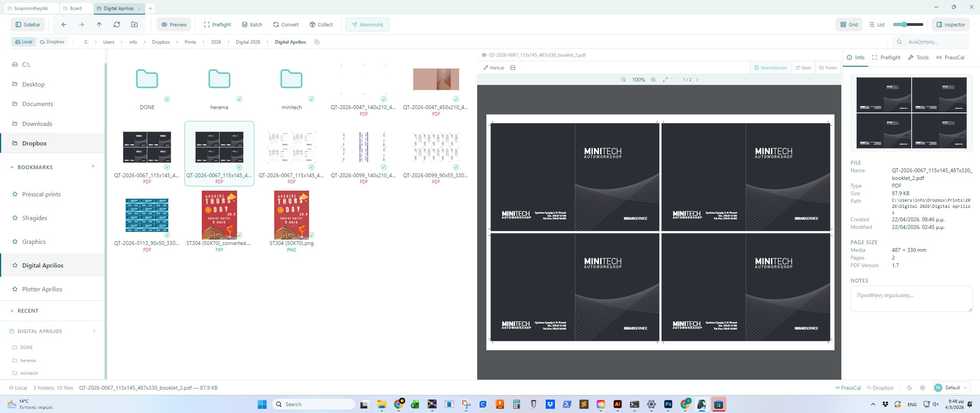980x413 pixels.
Task: Run Preflight from main toolbar
Action: (x=217, y=24)
